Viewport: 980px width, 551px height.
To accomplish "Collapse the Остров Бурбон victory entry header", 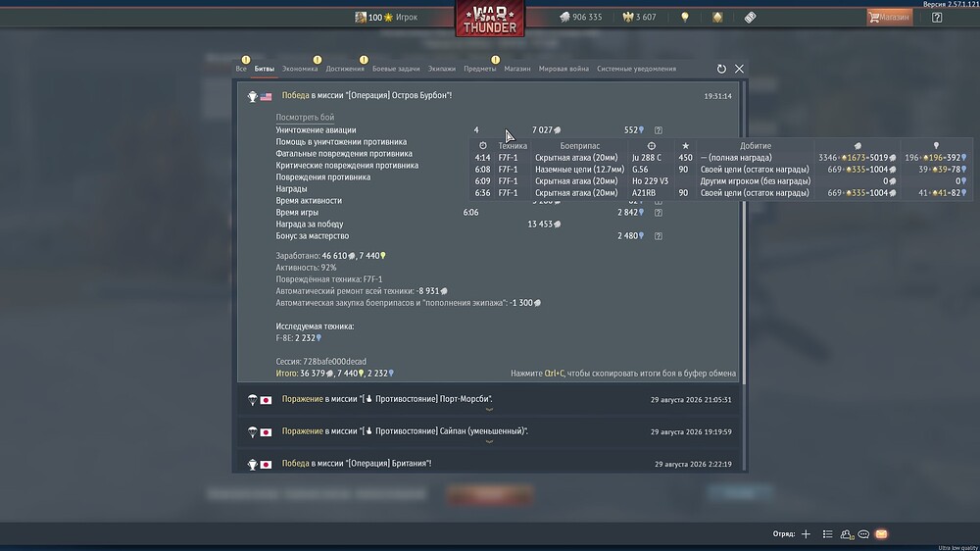I will pyautogui.click(x=489, y=96).
